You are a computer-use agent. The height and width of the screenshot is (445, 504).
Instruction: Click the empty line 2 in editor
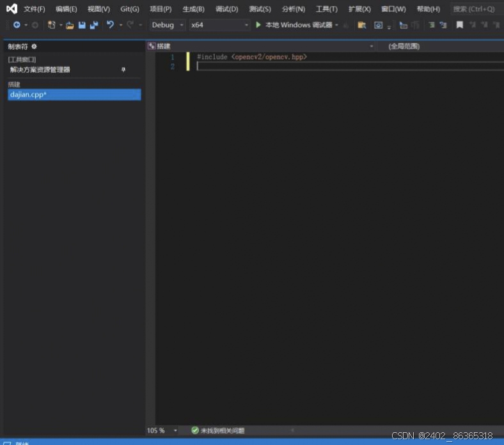tap(350, 66)
